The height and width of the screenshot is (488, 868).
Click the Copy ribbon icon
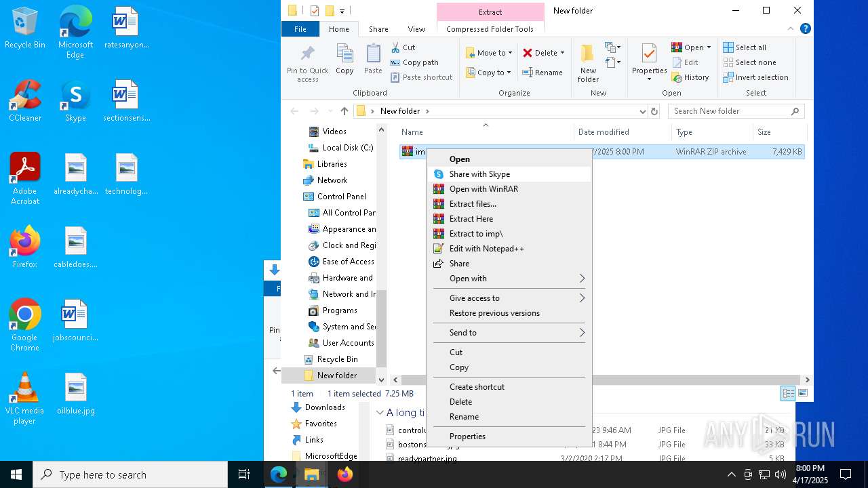tap(344, 59)
